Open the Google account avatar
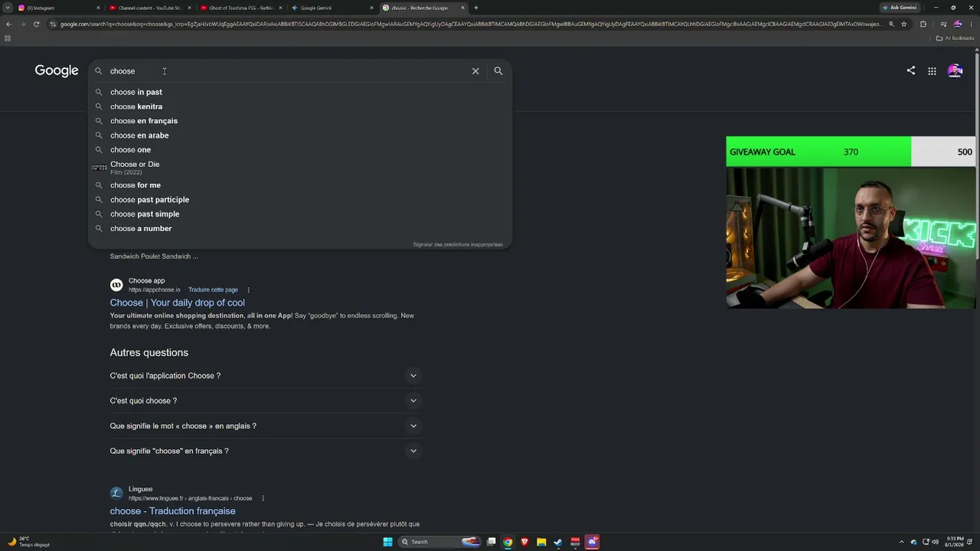980x551 pixels. tap(955, 70)
